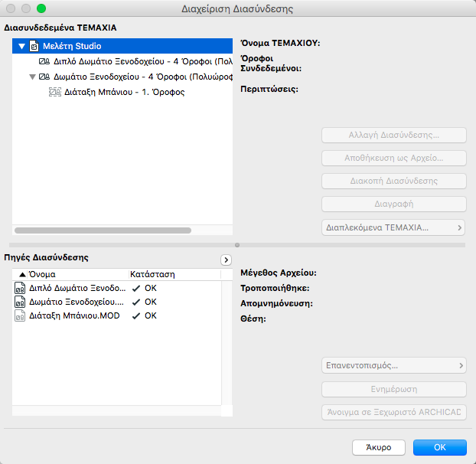
Task: Click the Ενημέρωση button
Action: pyautogui.click(x=393, y=389)
